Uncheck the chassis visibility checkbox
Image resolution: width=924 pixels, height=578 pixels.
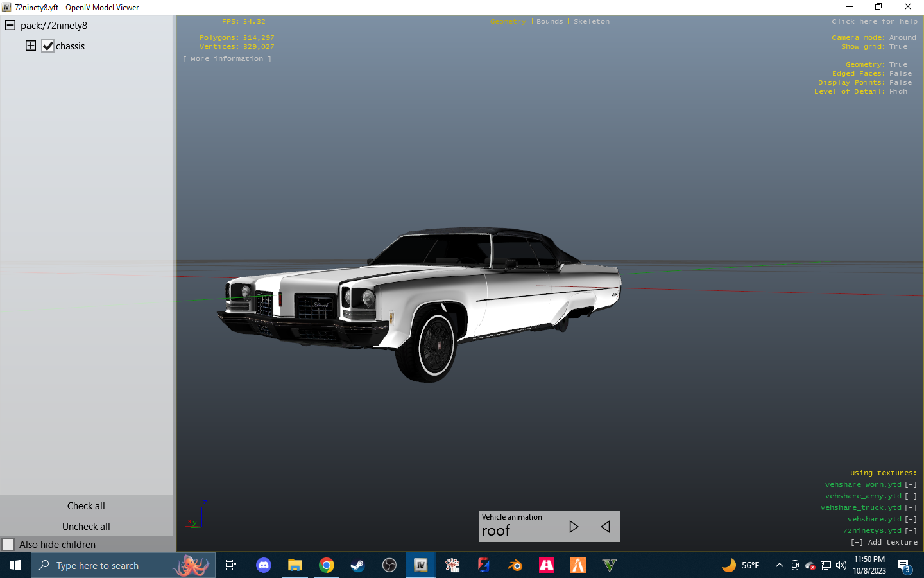point(48,46)
